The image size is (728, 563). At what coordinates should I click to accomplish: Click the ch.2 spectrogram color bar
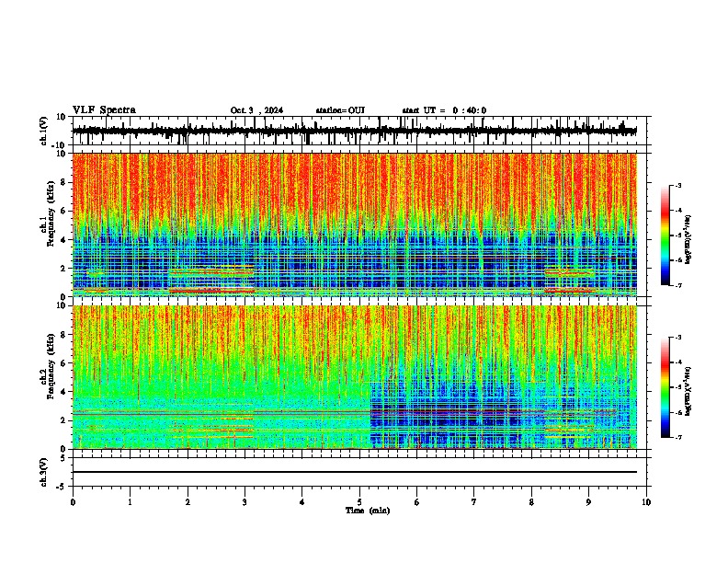coord(665,387)
